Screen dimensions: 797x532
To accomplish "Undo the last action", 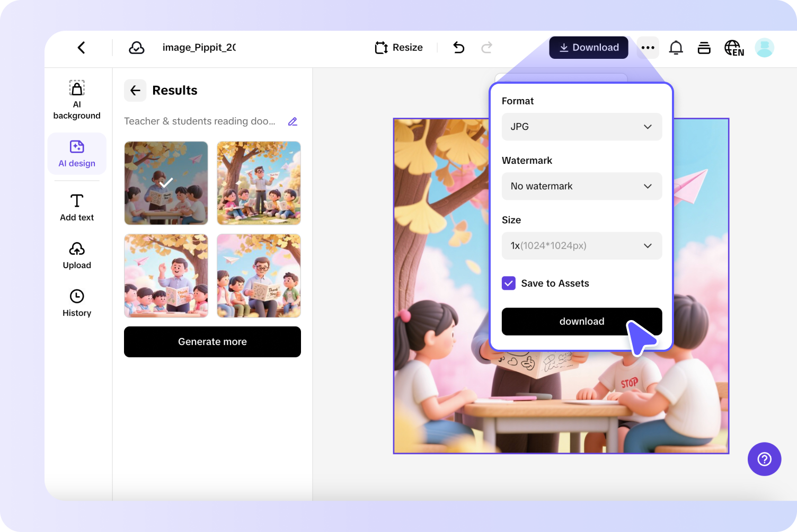I will 459,48.
